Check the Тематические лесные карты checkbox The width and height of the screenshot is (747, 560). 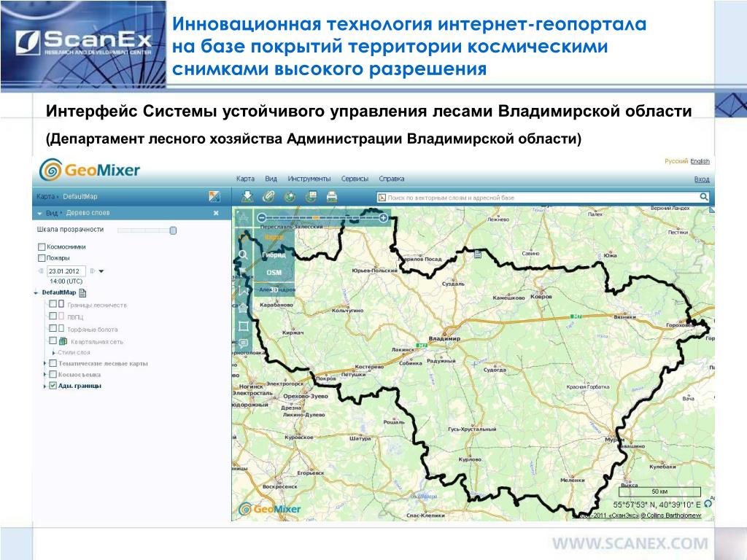53,363
